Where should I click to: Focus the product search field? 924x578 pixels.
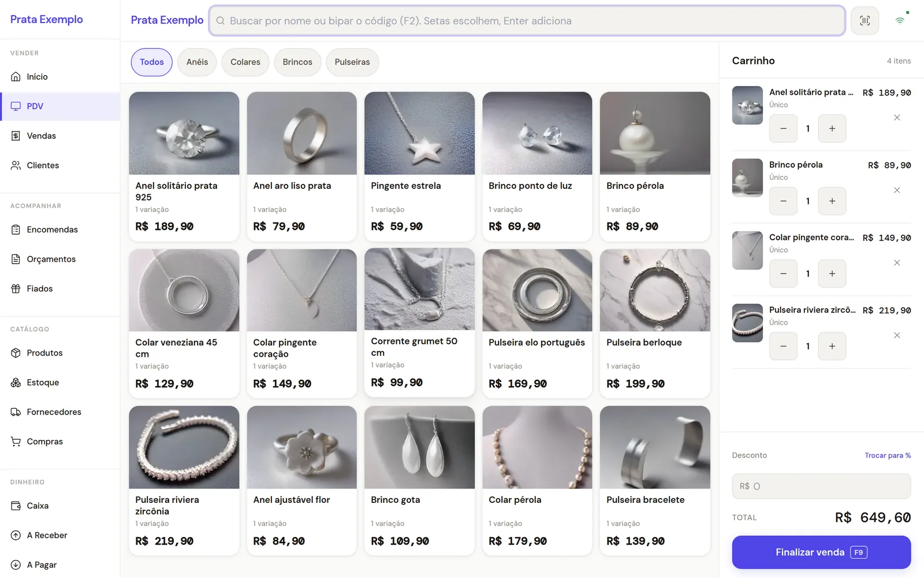pos(527,21)
